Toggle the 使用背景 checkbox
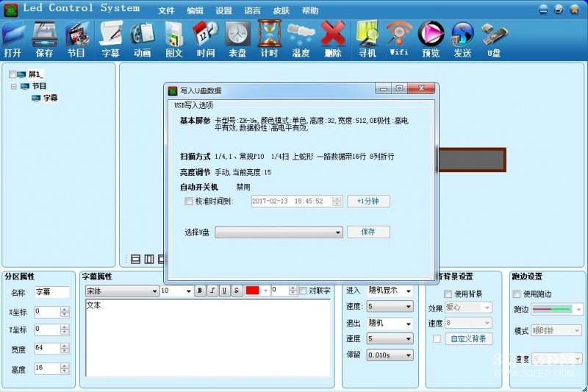Screen dimensions: 588x392 (x=448, y=294)
